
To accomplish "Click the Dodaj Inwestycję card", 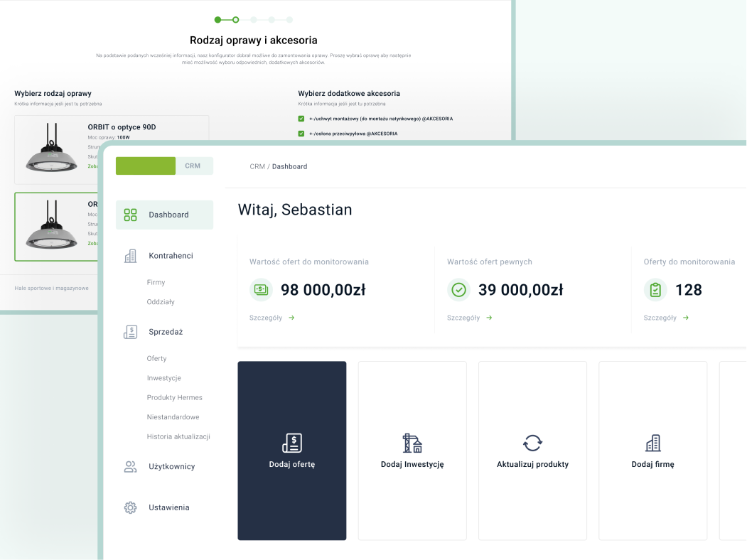I will point(412,451).
